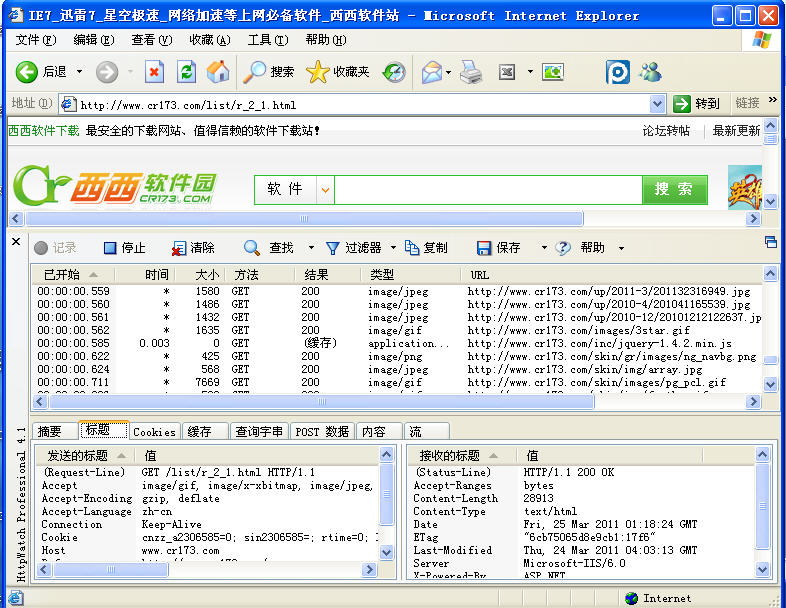Click the site search input field

coord(488,190)
